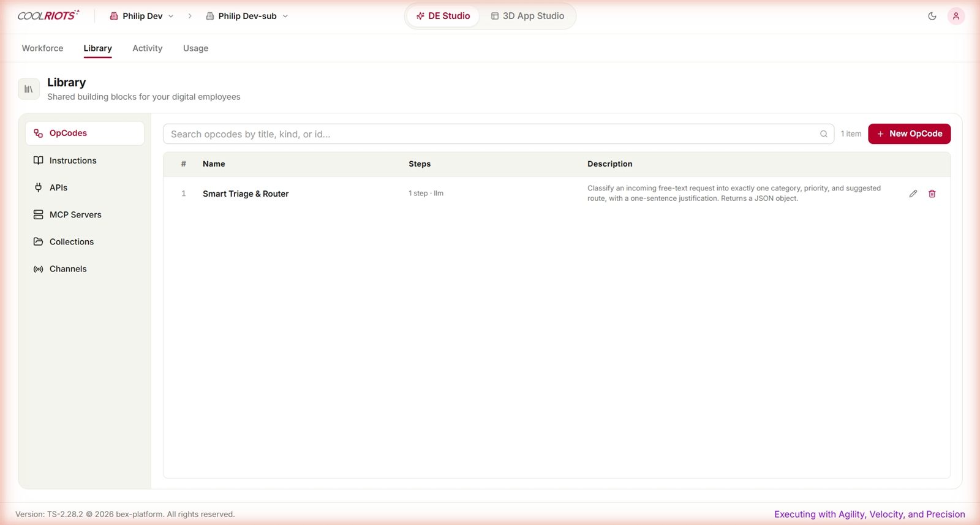980x525 pixels.
Task: Toggle dark mode moon icon
Action: 932,16
